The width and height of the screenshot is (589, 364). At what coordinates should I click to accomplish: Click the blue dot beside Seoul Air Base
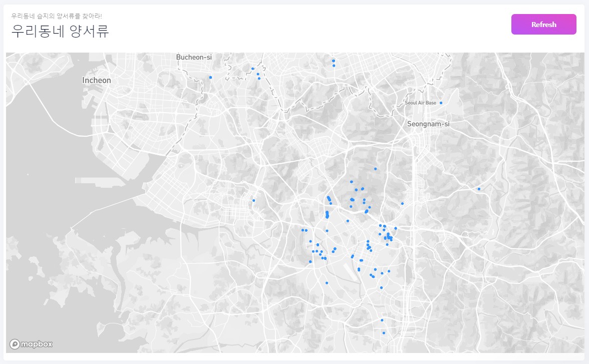441,103
